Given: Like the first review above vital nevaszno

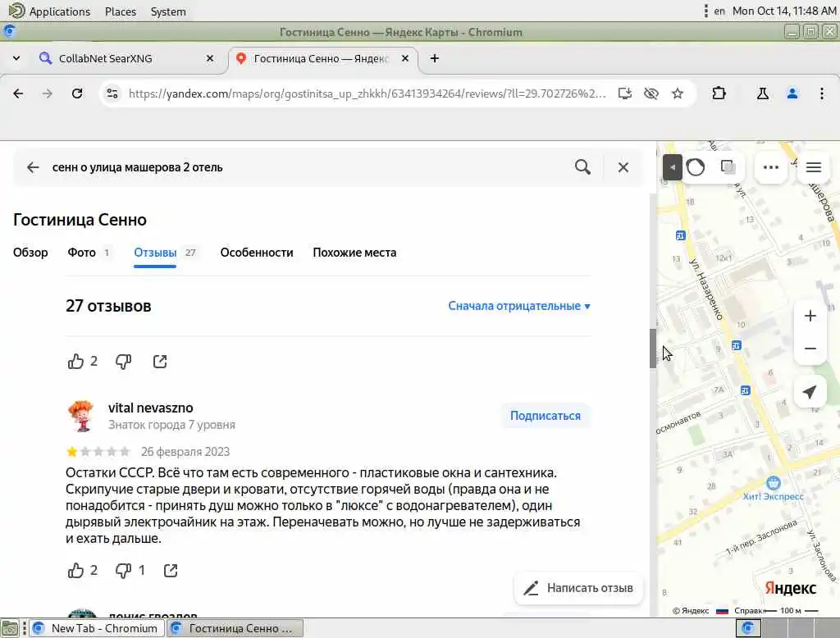Looking at the screenshot, I should 75,362.
